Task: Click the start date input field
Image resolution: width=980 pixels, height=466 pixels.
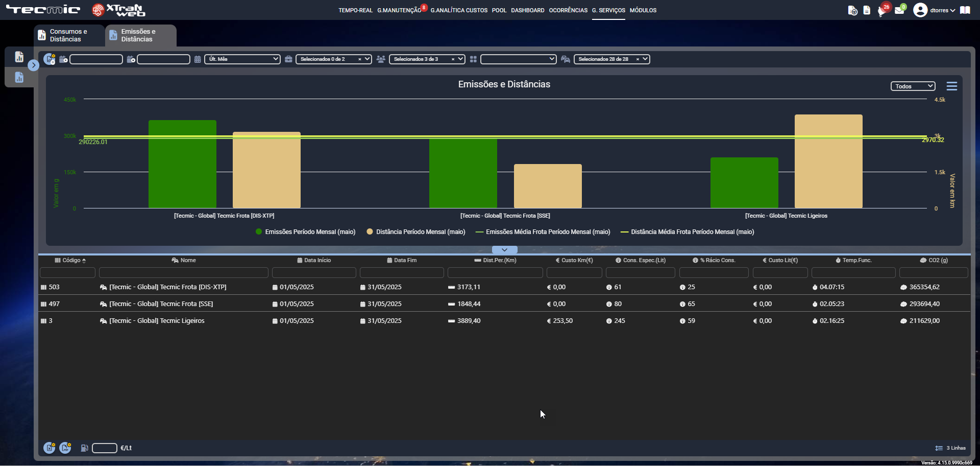Action: pyautogui.click(x=96, y=59)
